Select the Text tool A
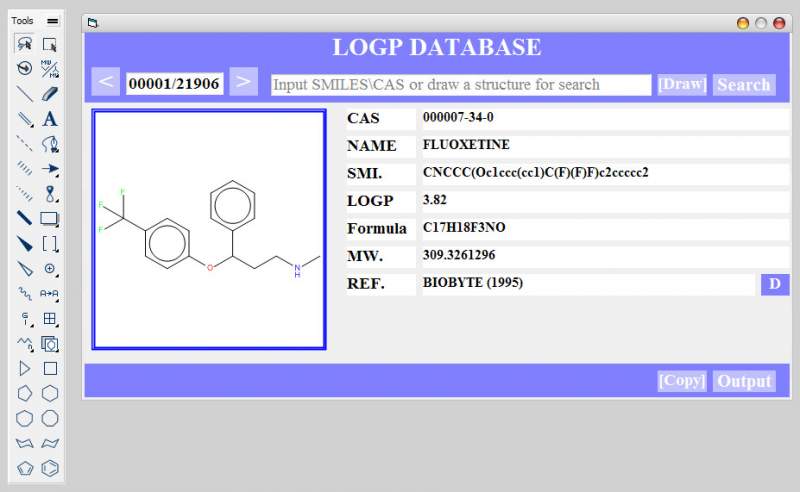800x492 pixels. point(49,118)
